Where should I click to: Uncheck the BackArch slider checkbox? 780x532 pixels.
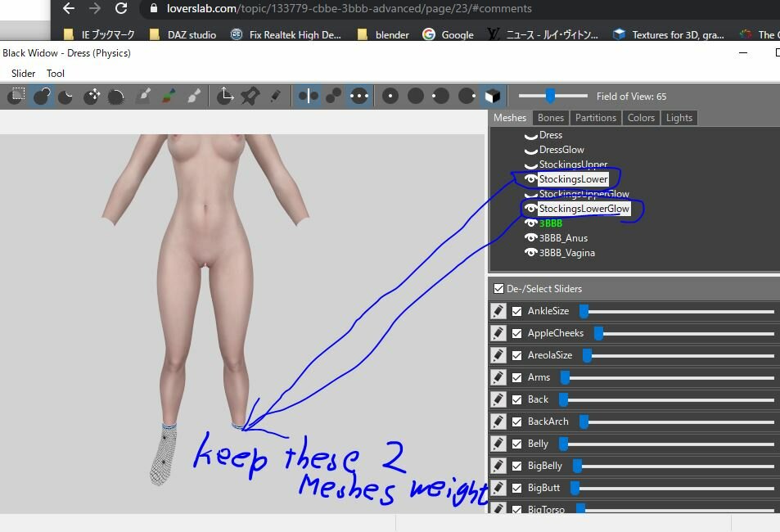coord(516,422)
